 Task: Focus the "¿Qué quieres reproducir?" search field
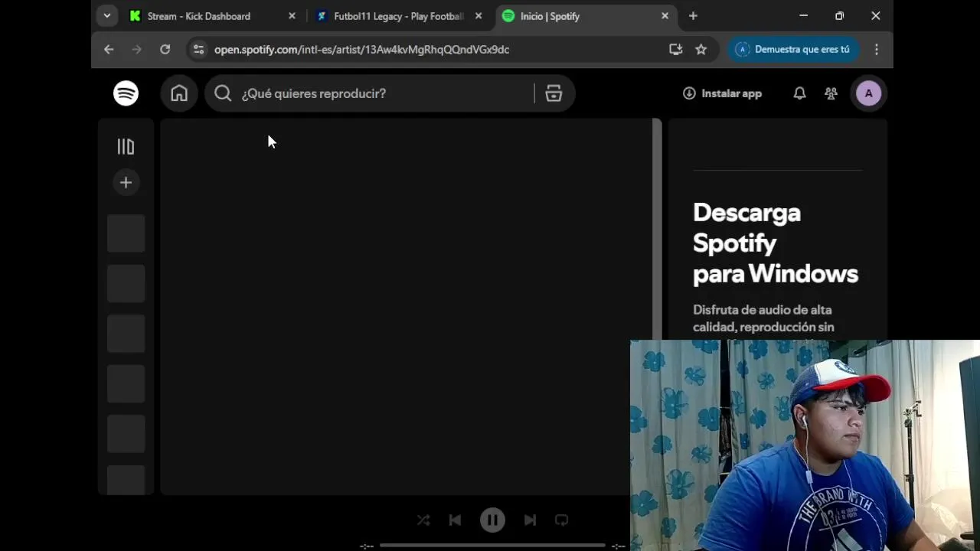[369, 93]
